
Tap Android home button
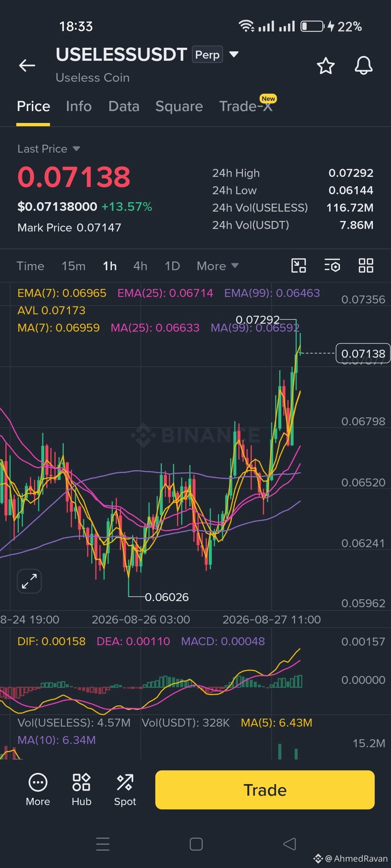(x=196, y=844)
